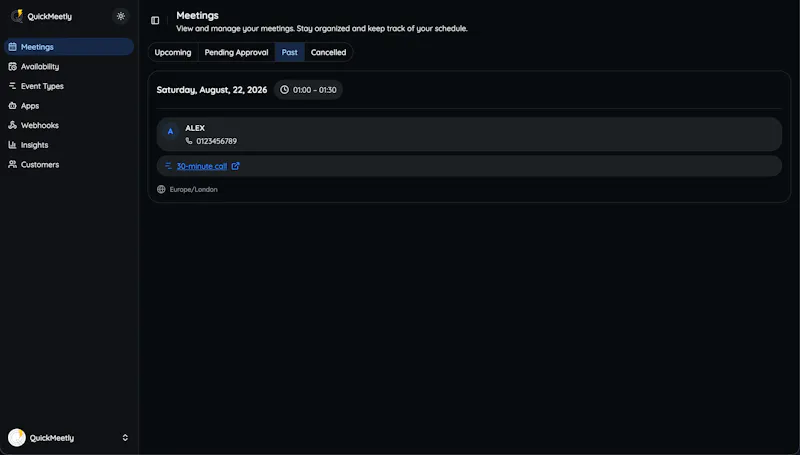
Task: Click the Apps robot icon
Action: point(12,106)
